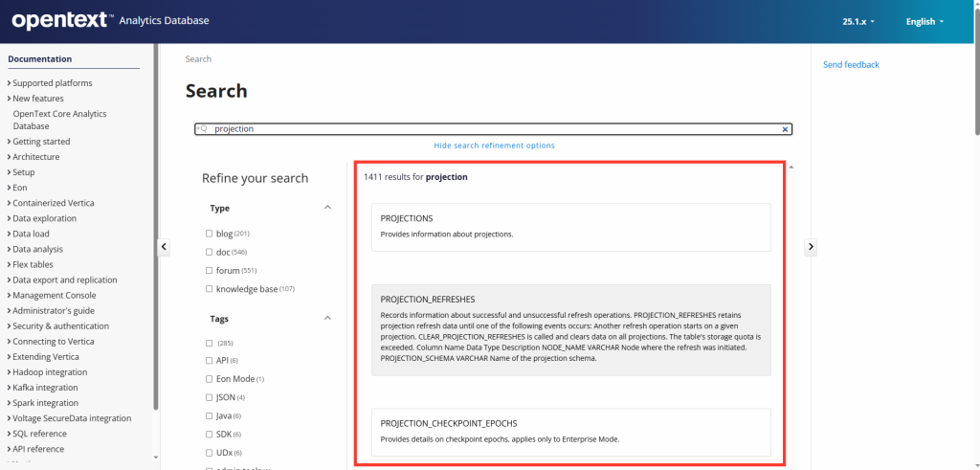Collapse the Tags filter section chevron
This screenshot has width=980, height=470.
327,319
